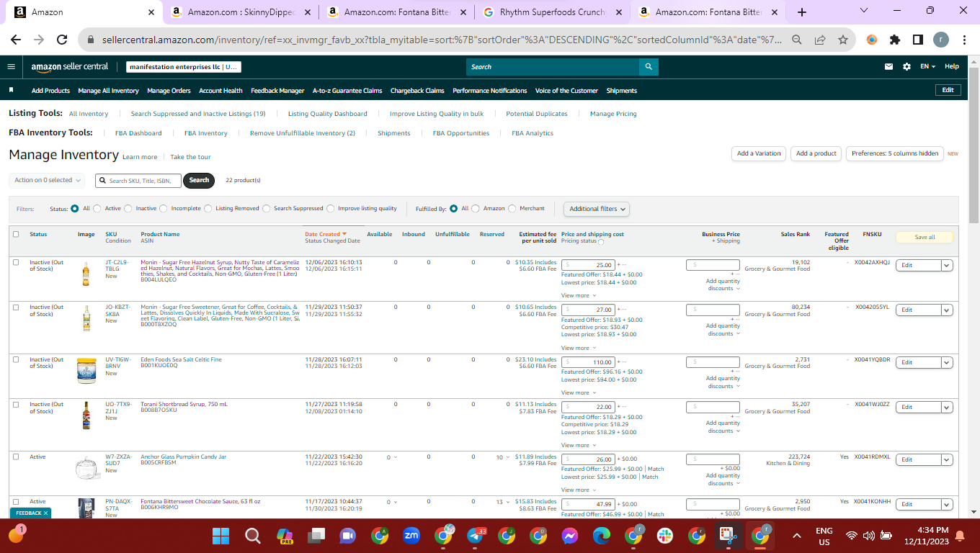Viewport: 980px width, 553px height.
Task: Open Slack from the taskbar
Action: pos(665,536)
